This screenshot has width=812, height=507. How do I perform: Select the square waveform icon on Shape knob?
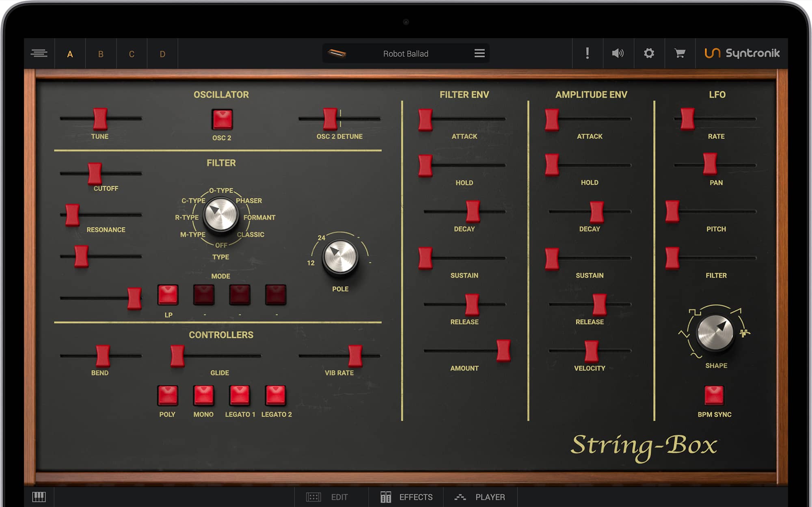[694, 312]
